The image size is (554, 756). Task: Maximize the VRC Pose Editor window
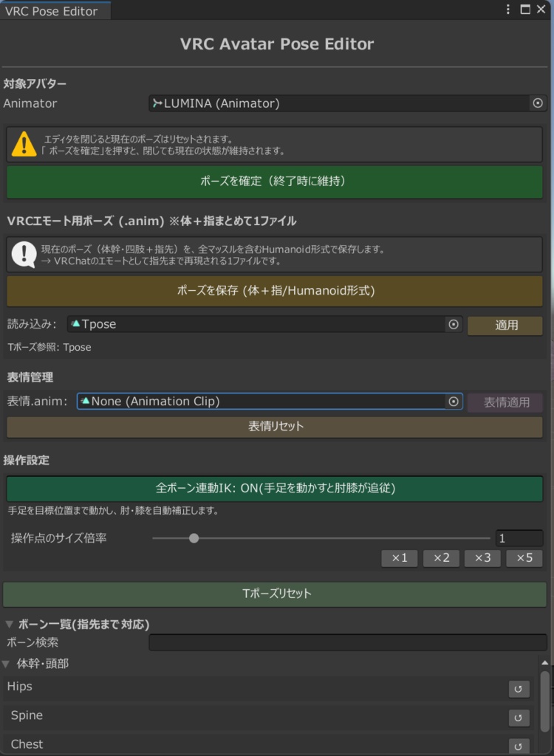pyautogui.click(x=525, y=10)
